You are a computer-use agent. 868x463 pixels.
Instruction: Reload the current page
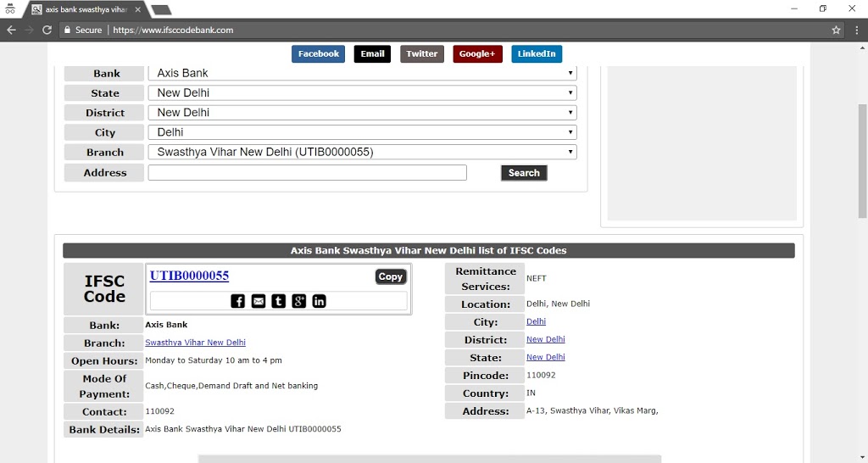[47, 30]
